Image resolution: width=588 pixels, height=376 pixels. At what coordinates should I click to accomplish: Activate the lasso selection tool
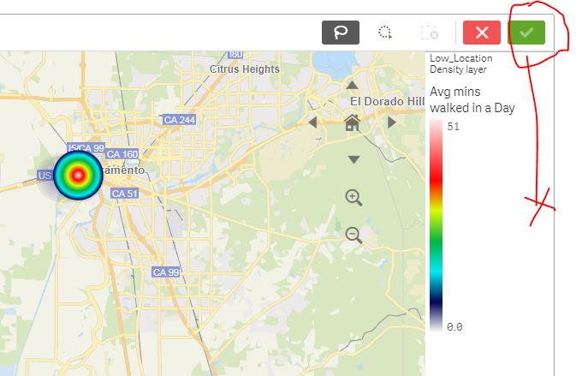[x=341, y=33]
